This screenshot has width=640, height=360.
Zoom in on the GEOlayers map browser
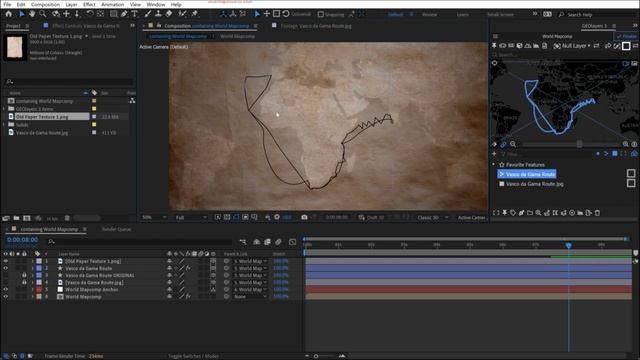[625, 144]
